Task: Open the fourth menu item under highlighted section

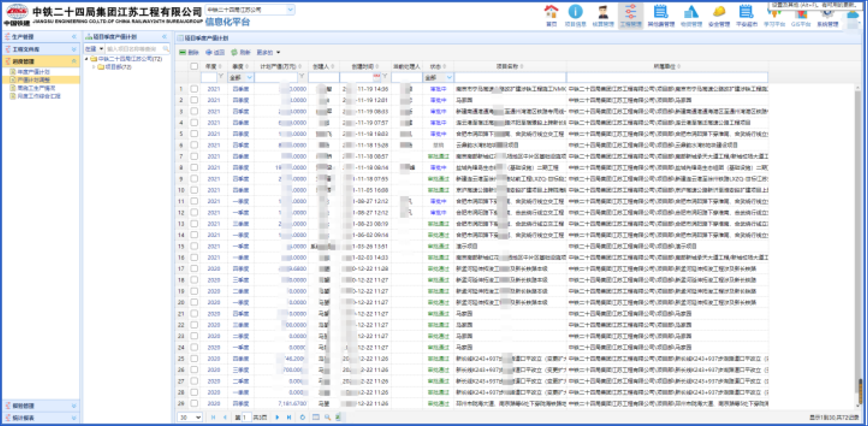Action: [x=39, y=96]
